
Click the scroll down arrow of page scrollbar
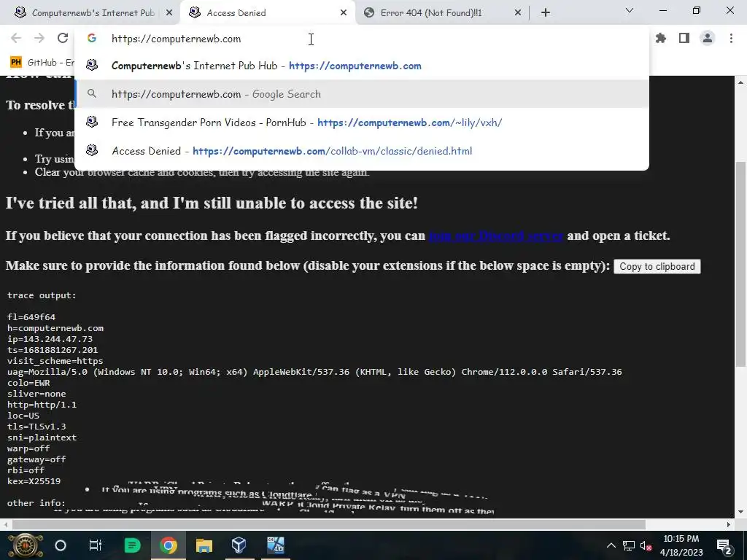tap(741, 513)
